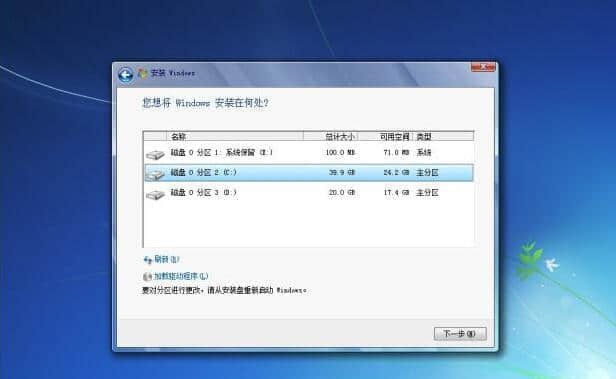Click the 71.0 MB free space cell
Image resolution: width=616 pixels, height=379 pixels.
coord(396,152)
